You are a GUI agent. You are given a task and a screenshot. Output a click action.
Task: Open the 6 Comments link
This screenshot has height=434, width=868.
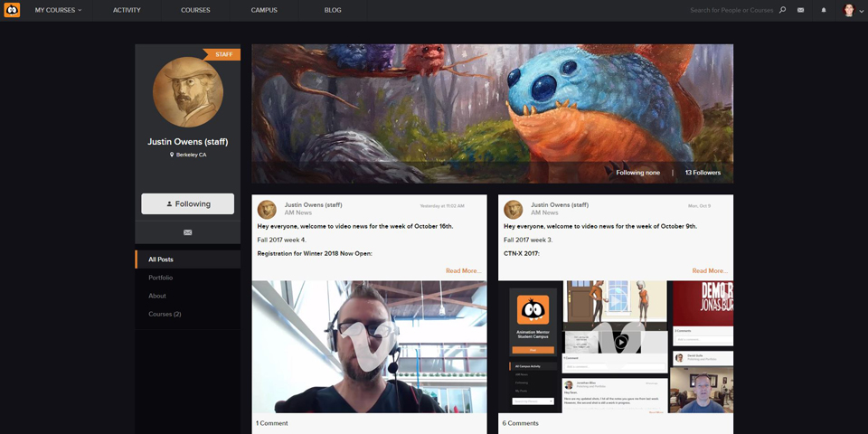521,423
